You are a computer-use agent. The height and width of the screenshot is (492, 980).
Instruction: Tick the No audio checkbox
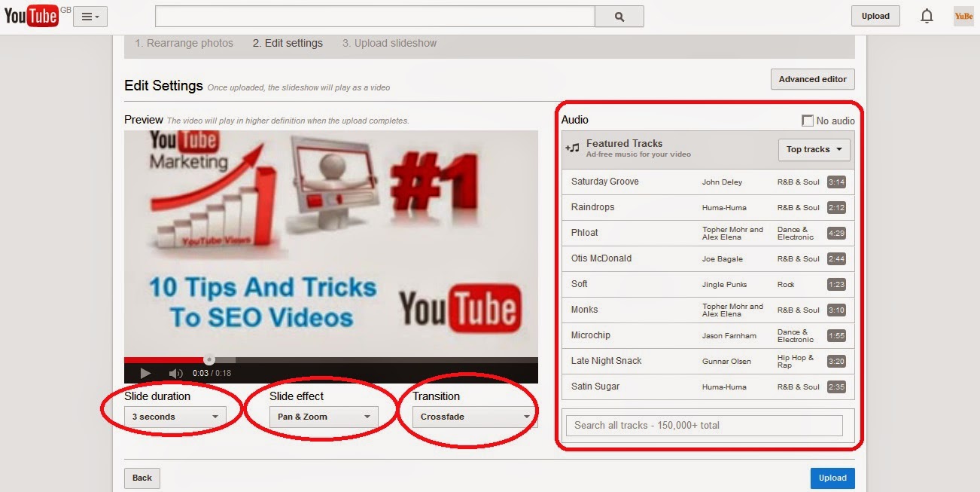[808, 121]
